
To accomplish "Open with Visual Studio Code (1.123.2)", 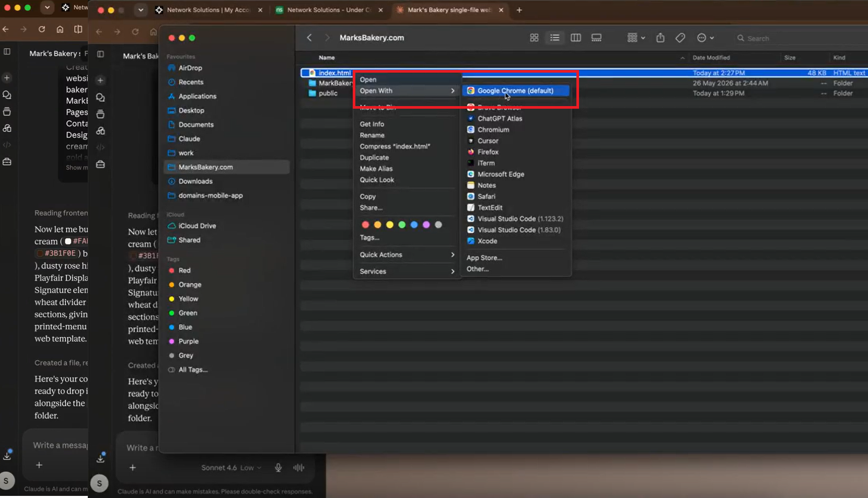I will pyautogui.click(x=520, y=219).
